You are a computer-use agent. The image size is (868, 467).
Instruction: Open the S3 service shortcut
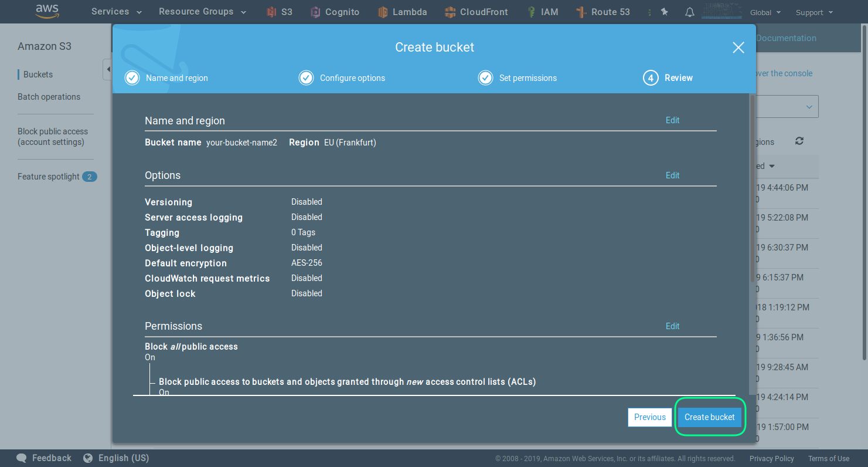coord(280,12)
